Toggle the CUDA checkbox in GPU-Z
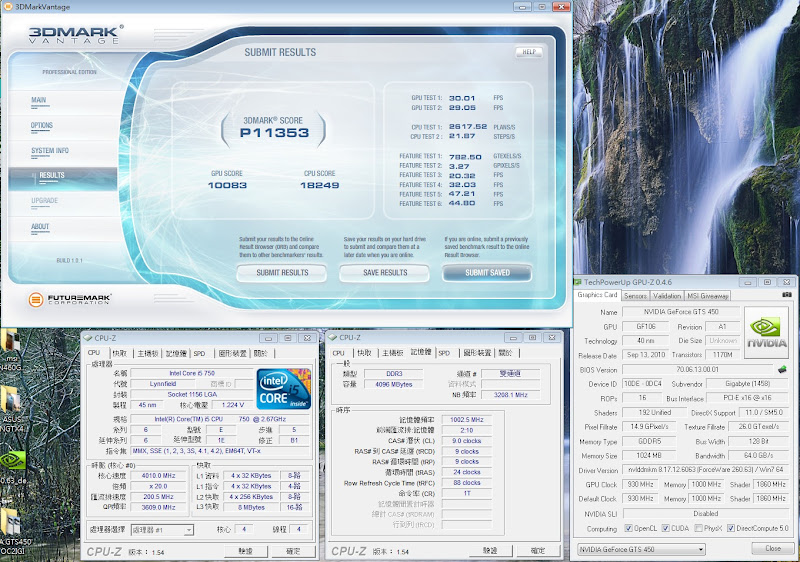The width and height of the screenshot is (800, 562). (665, 528)
